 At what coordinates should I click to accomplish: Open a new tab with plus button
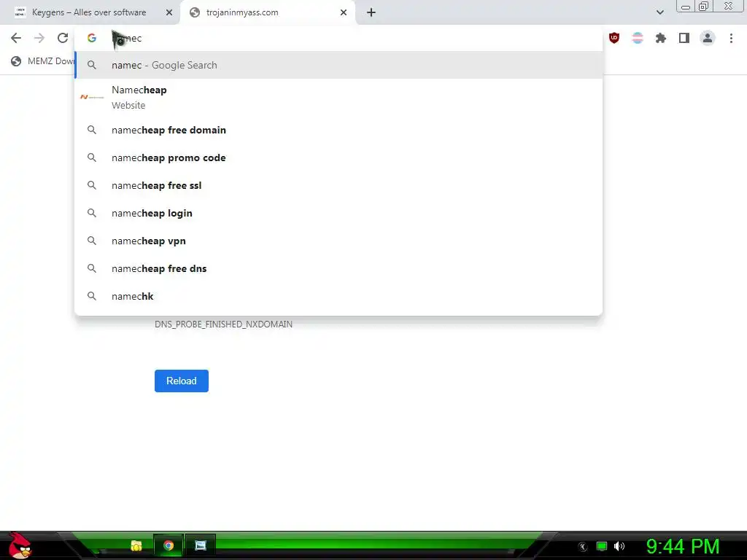(x=371, y=12)
